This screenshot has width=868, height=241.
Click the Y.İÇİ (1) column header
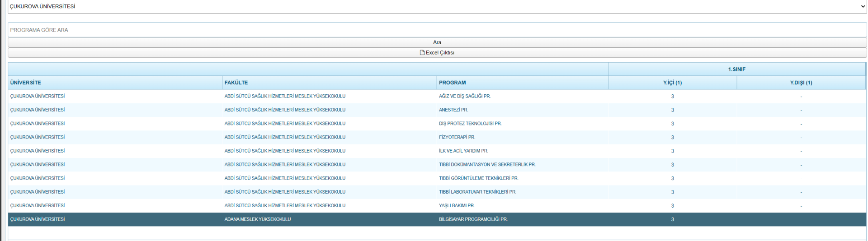(673, 83)
